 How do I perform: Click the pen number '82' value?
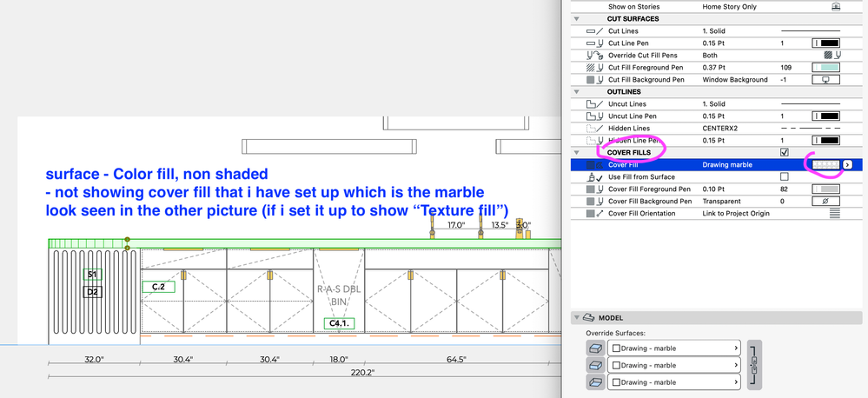pos(784,189)
